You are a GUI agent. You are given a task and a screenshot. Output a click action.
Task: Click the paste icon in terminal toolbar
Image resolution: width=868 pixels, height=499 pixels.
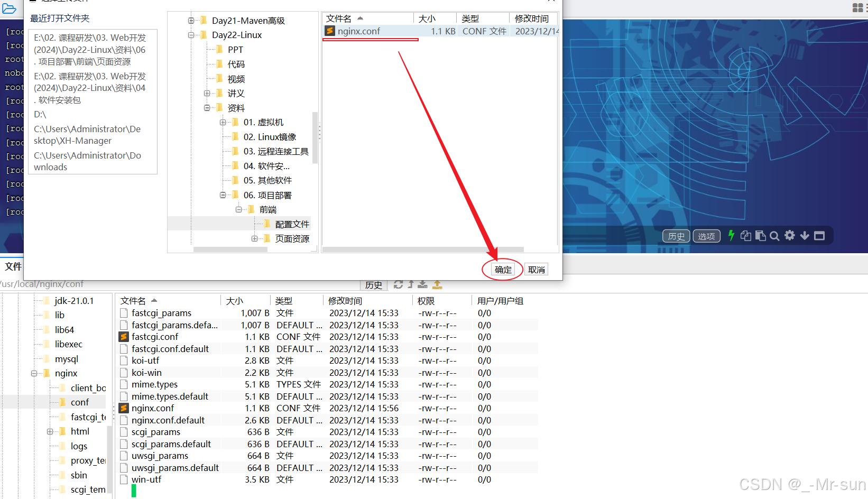[x=761, y=236]
